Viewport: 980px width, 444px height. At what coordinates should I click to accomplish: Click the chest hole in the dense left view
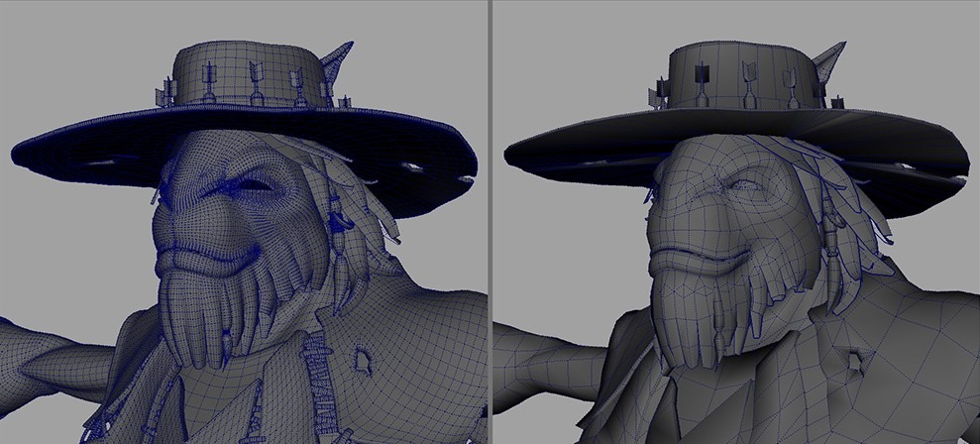point(364,360)
